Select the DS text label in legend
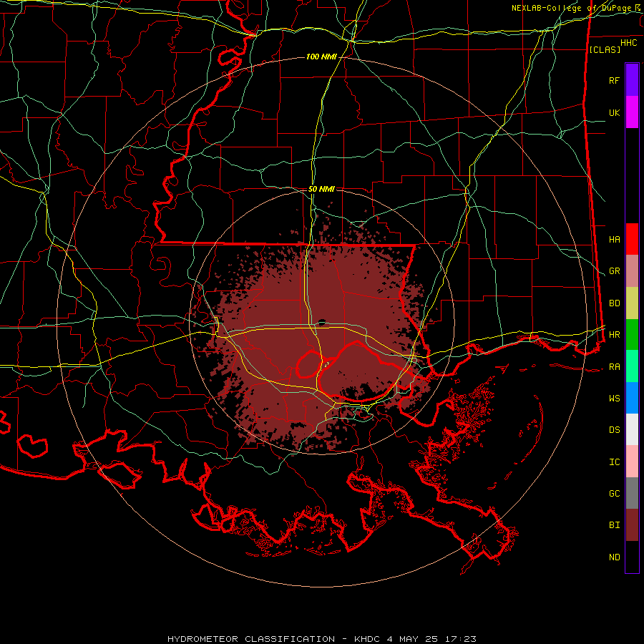This screenshot has height=644, width=644. [614, 429]
